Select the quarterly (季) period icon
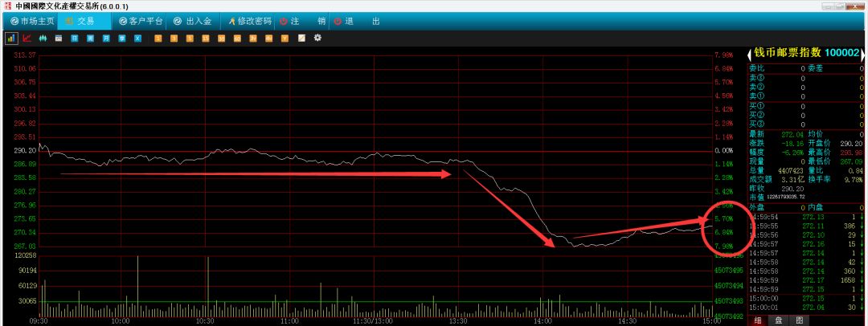The height and width of the screenshot is (326, 868). click(x=122, y=39)
